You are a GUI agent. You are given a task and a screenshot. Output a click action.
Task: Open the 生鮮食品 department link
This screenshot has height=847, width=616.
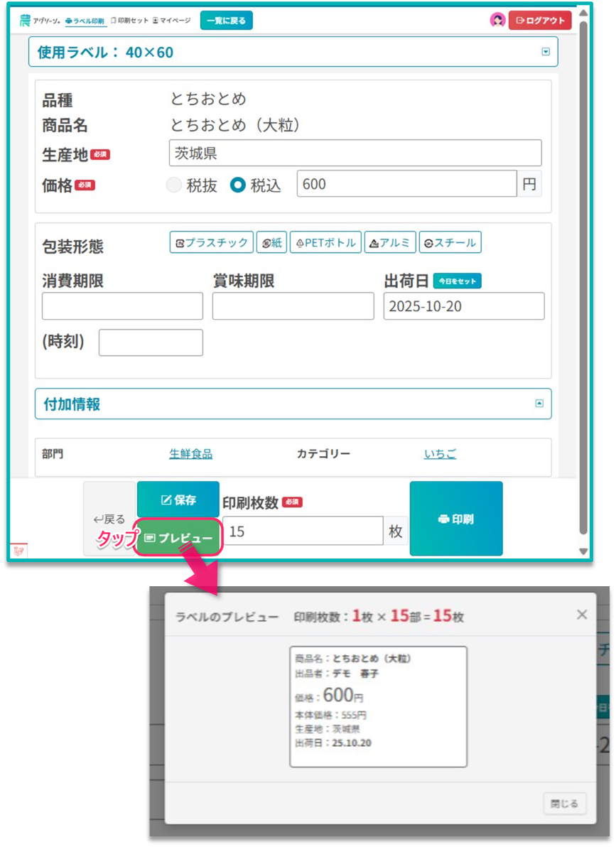(x=190, y=454)
